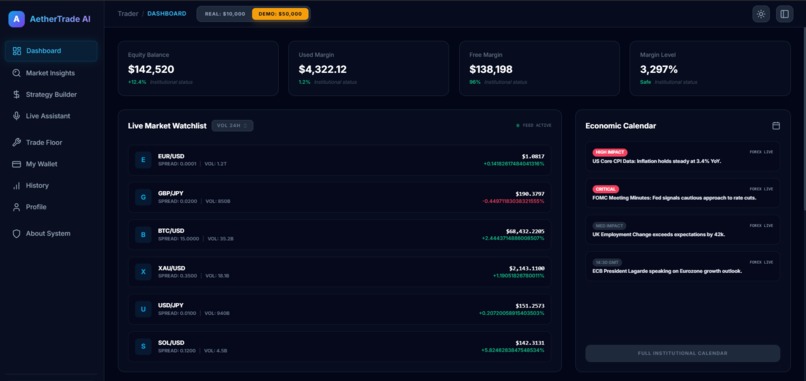The height and width of the screenshot is (381, 806).
Task: Open the Live Assistant section
Action: coord(51,116)
